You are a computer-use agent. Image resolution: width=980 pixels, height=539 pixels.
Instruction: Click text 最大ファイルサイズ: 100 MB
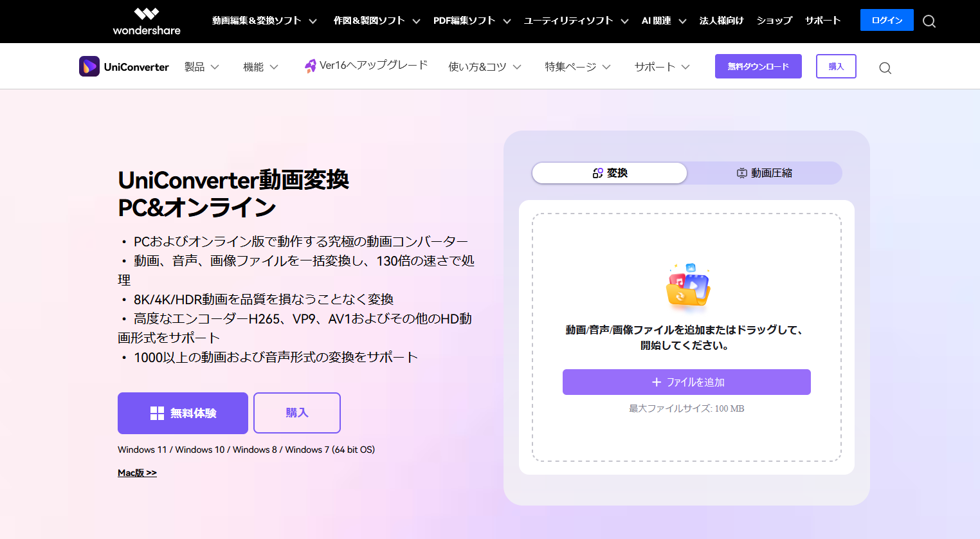[687, 408]
